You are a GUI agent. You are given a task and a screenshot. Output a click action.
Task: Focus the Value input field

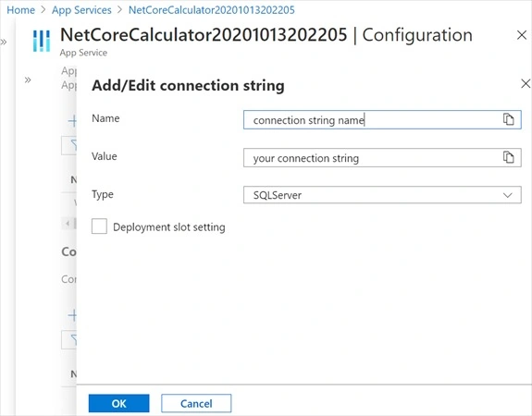382,158
